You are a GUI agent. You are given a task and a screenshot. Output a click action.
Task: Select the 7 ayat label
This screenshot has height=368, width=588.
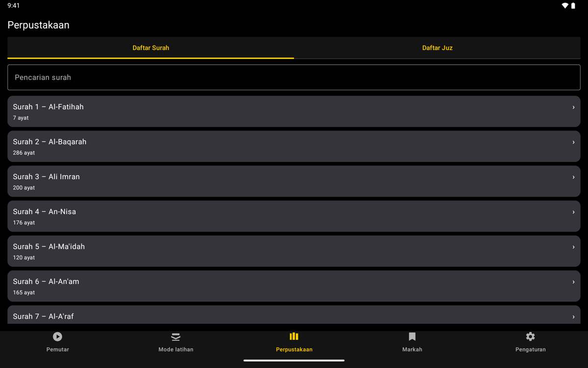pyautogui.click(x=21, y=118)
